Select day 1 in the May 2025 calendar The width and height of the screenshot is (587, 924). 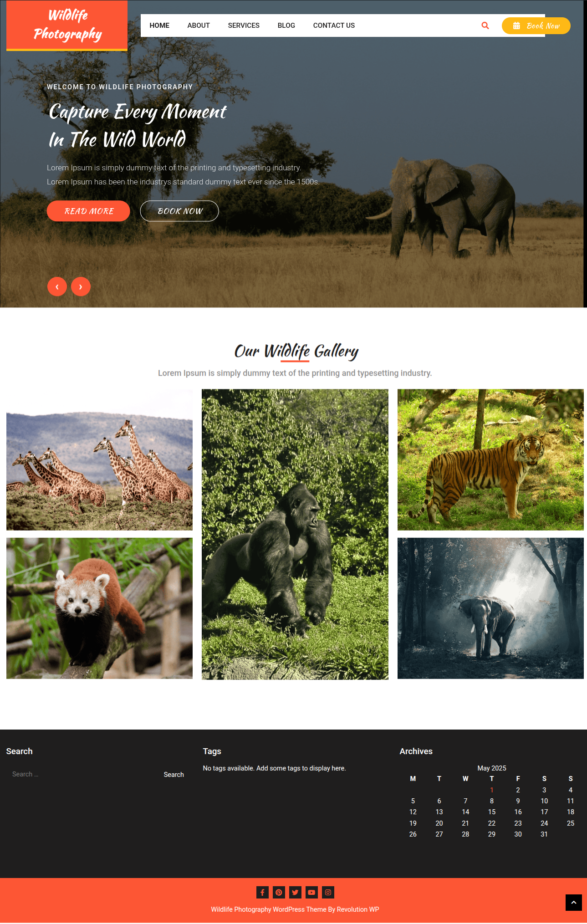[492, 790]
